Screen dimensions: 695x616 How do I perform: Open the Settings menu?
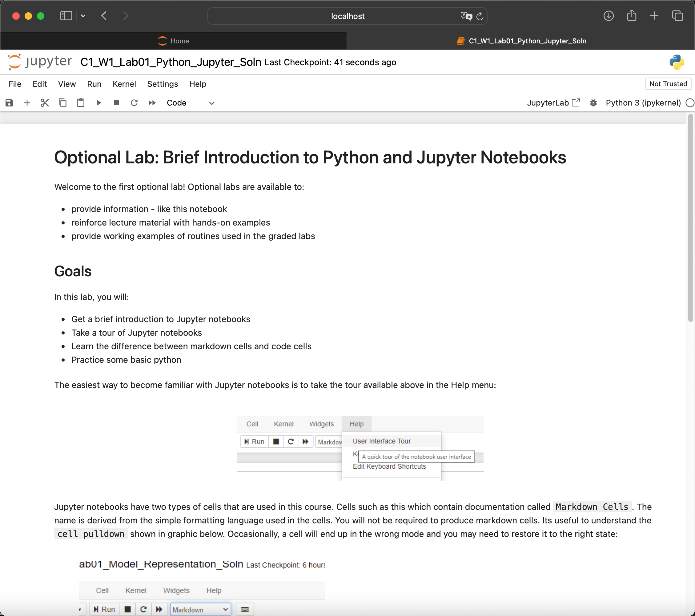[x=163, y=84]
